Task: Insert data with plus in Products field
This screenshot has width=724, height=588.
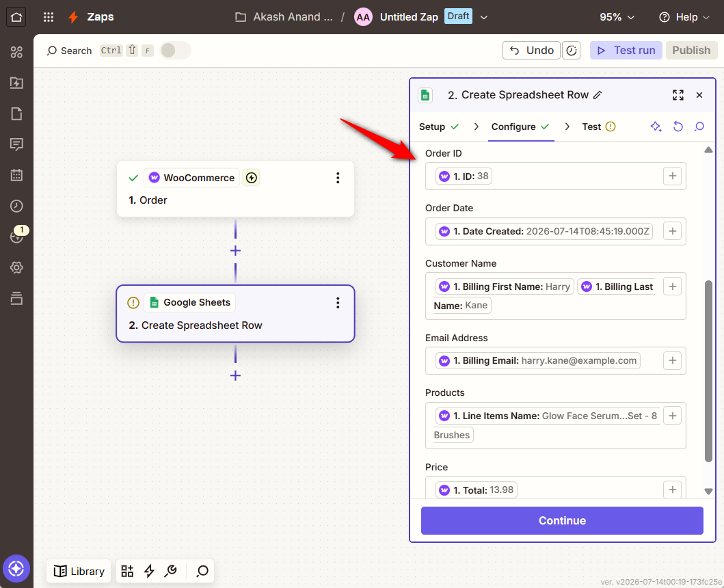Action: (x=672, y=416)
